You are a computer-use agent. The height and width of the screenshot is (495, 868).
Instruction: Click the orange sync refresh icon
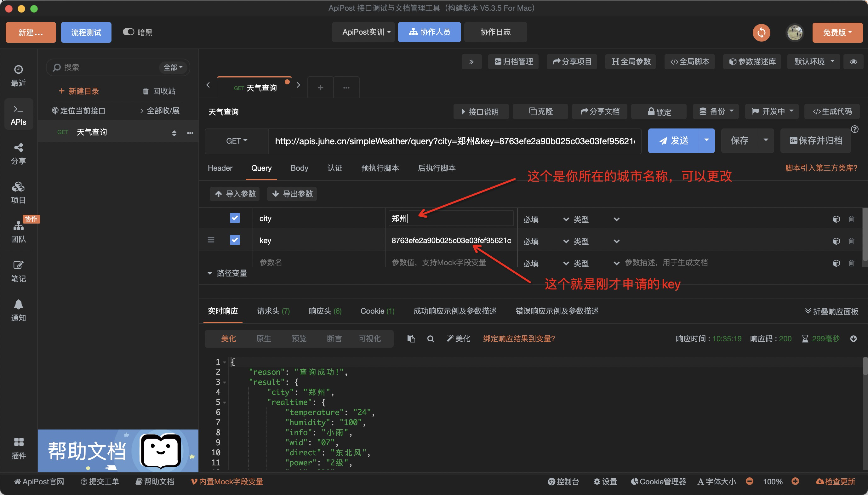click(761, 33)
